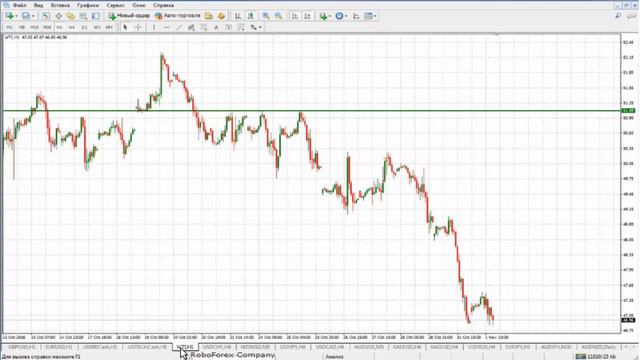The image size is (640, 360).
Task: Open the periods clock icon
Action: (339, 16)
